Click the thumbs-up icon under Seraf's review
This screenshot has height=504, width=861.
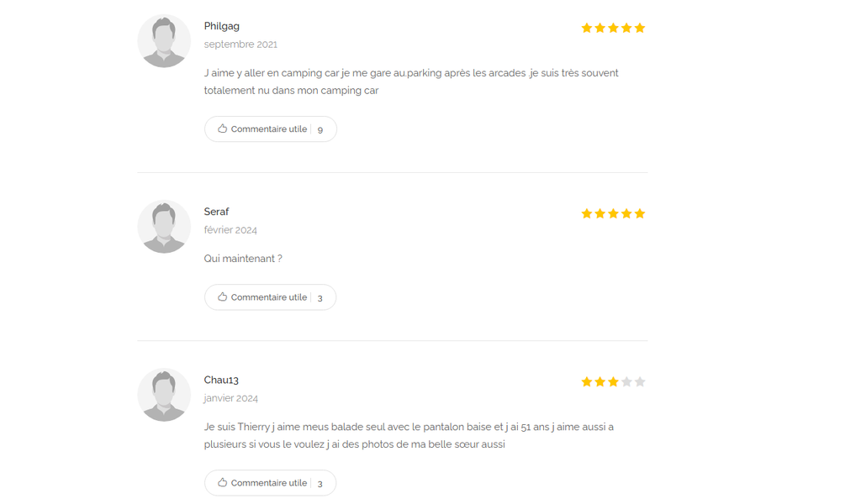tap(222, 297)
